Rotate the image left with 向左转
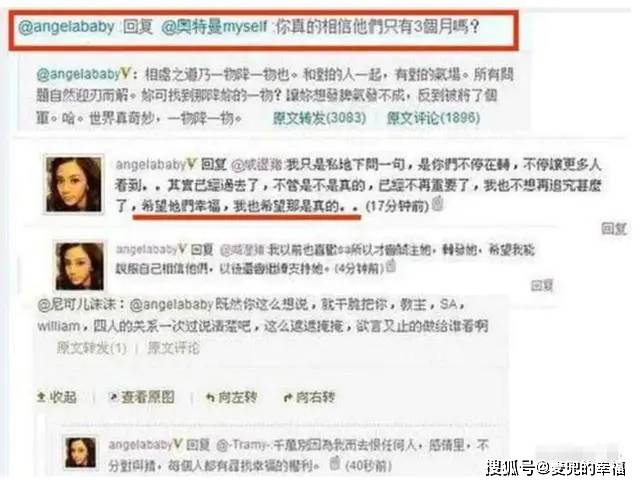The height and width of the screenshot is (485, 640). click(231, 397)
